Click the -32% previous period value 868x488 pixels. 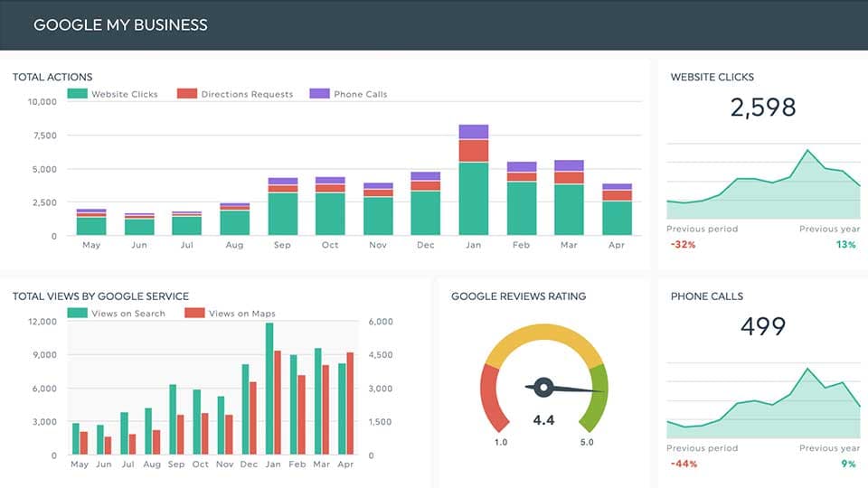[684, 245]
